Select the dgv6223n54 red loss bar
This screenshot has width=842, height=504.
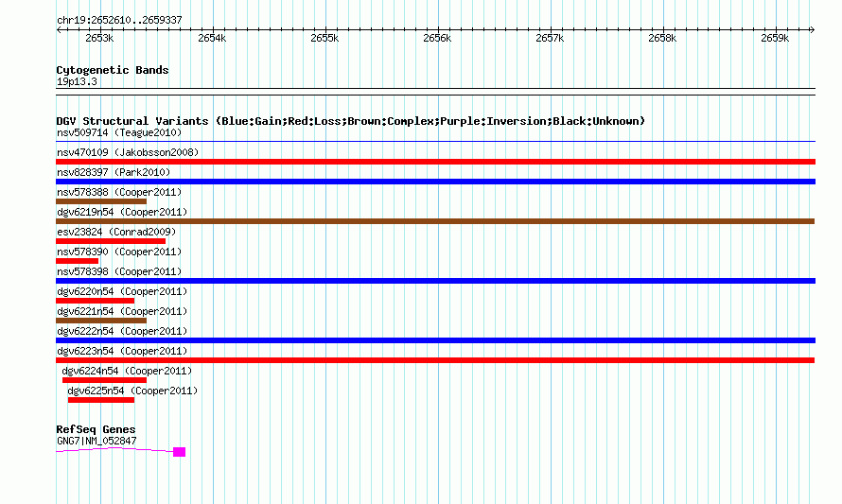(x=435, y=360)
